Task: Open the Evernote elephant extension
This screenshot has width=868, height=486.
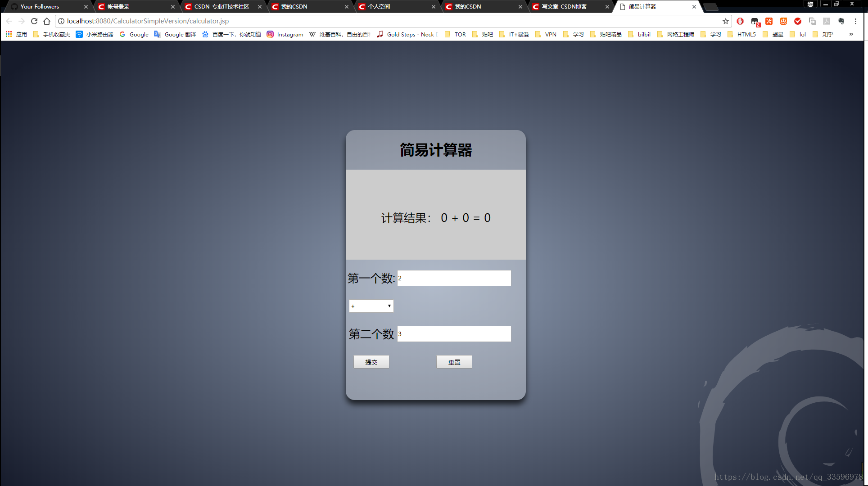Action: click(x=841, y=21)
